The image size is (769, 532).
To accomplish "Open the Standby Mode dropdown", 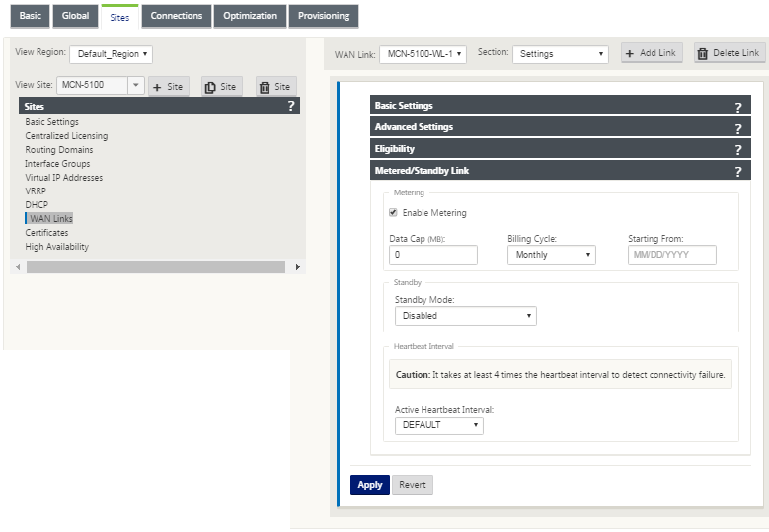I will pyautogui.click(x=465, y=316).
